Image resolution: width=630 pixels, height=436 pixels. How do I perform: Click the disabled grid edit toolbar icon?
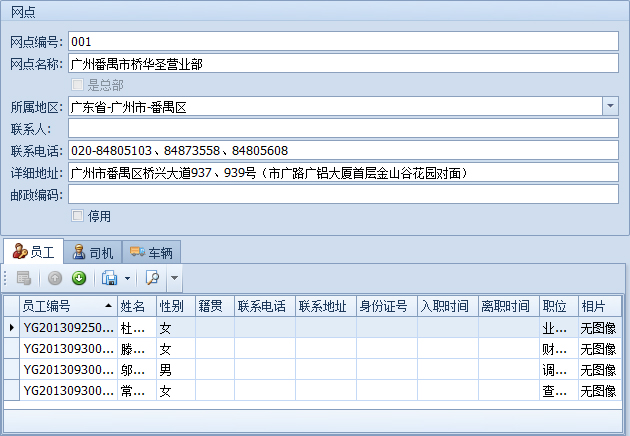pos(23,278)
